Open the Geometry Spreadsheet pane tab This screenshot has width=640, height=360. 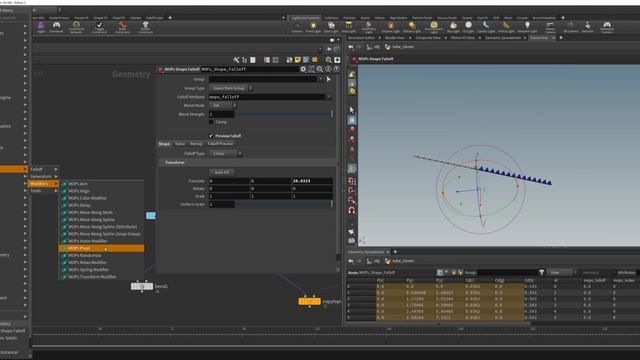click(503, 38)
